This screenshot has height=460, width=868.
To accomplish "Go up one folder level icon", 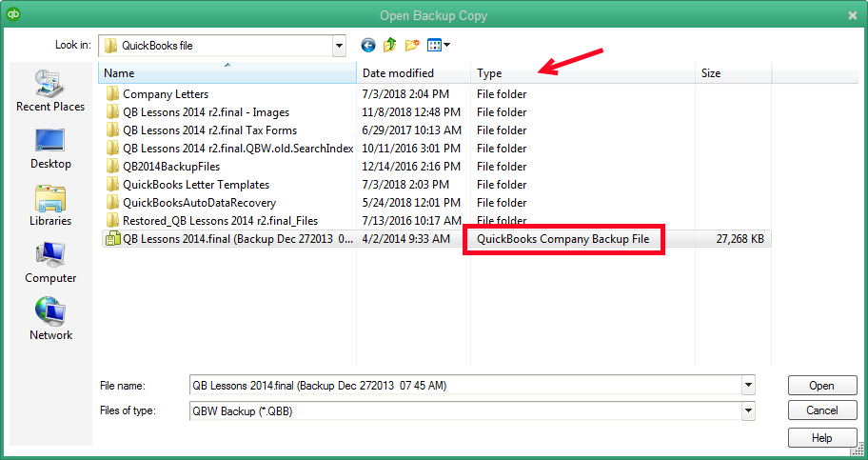I will click(x=389, y=45).
